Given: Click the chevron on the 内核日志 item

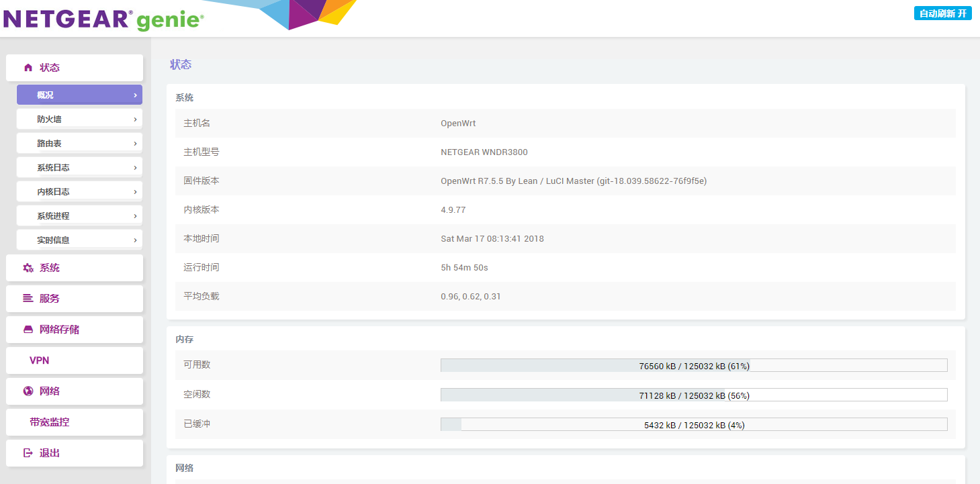Looking at the screenshot, I should 135,192.
